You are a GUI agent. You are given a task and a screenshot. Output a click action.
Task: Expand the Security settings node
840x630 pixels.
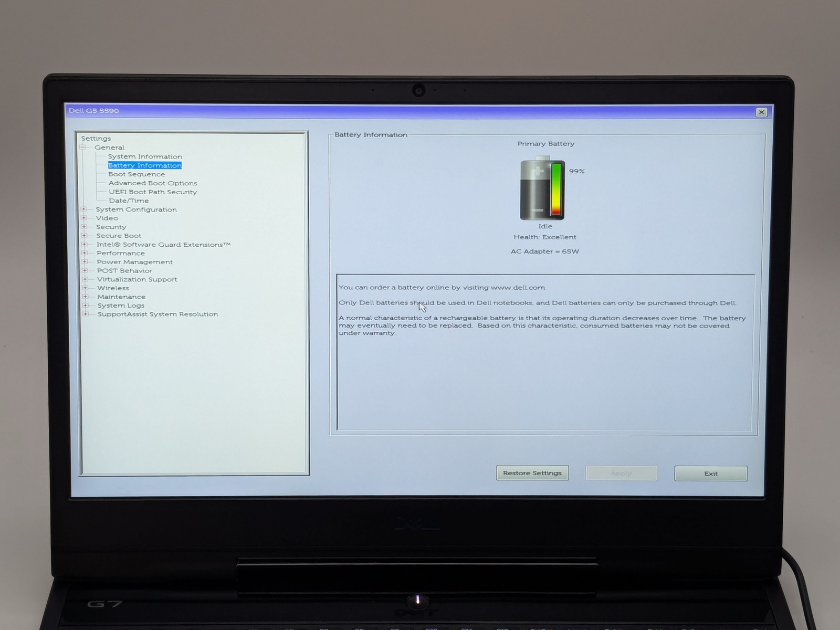84,227
